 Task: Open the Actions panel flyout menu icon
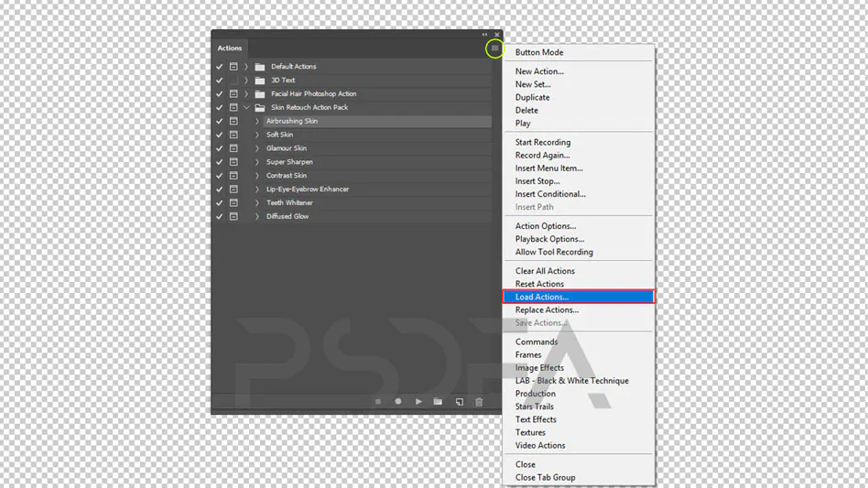495,49
